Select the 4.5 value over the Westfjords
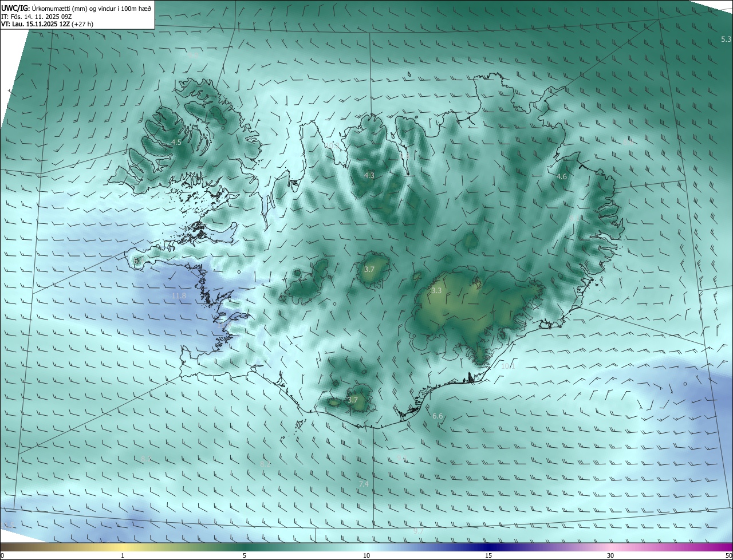This screenshot has width=733, height=560. point(176,142)
